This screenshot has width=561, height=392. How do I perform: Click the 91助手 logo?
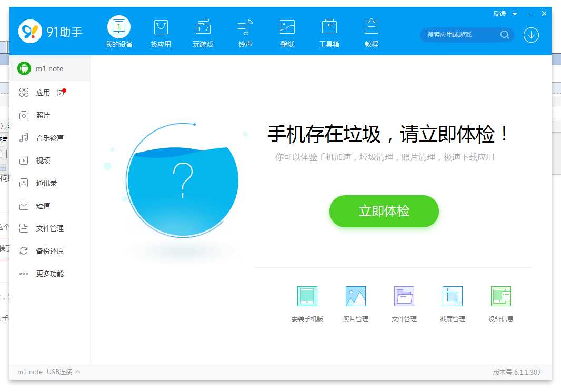click(x=51, y=32)
